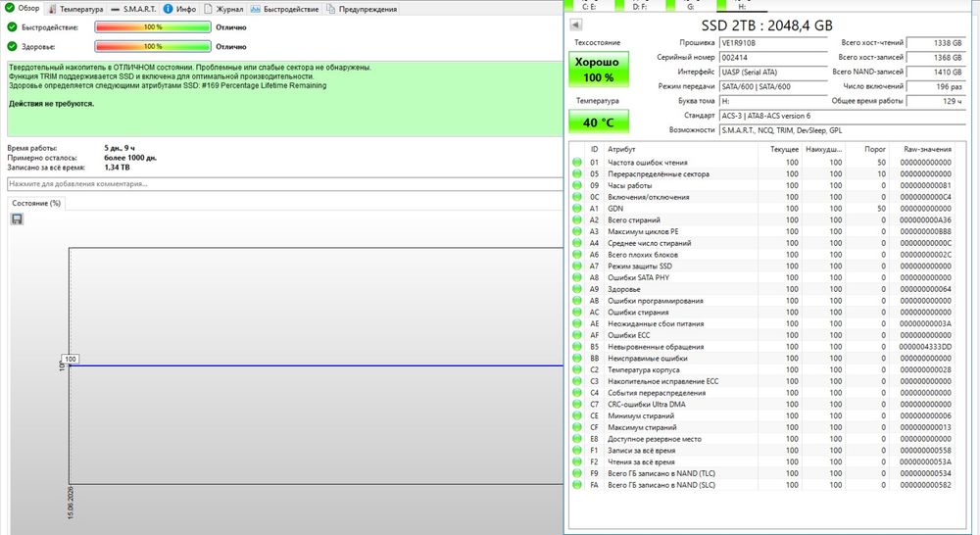Click the status circle for Ошибки SATA PHY

click(577, 277)
